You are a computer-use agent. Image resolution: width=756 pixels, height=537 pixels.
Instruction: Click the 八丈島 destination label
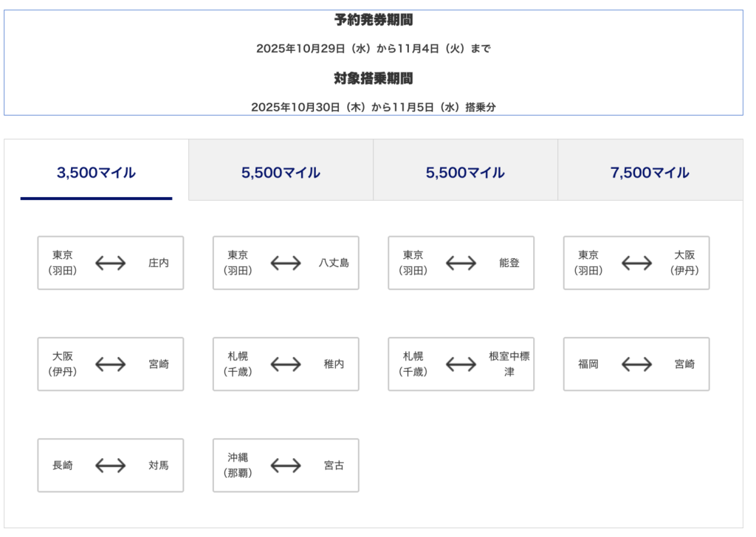point(334,263)
